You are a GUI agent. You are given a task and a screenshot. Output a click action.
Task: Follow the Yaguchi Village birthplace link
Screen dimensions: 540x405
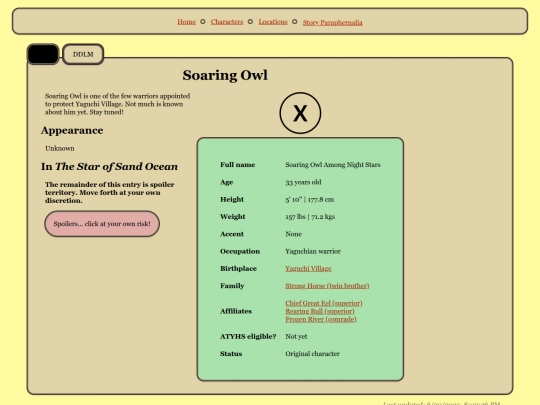[308, 269]
